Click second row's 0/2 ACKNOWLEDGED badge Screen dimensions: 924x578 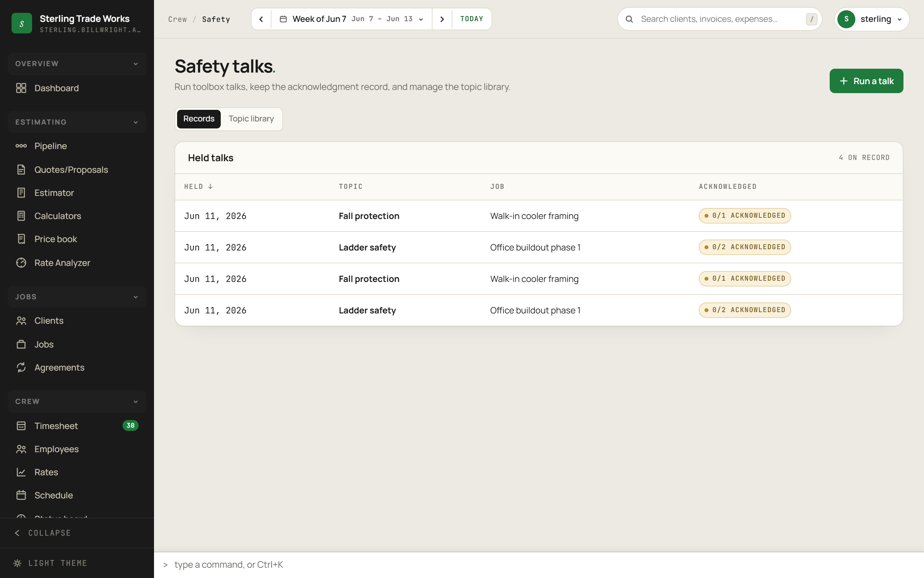point(745,247)
